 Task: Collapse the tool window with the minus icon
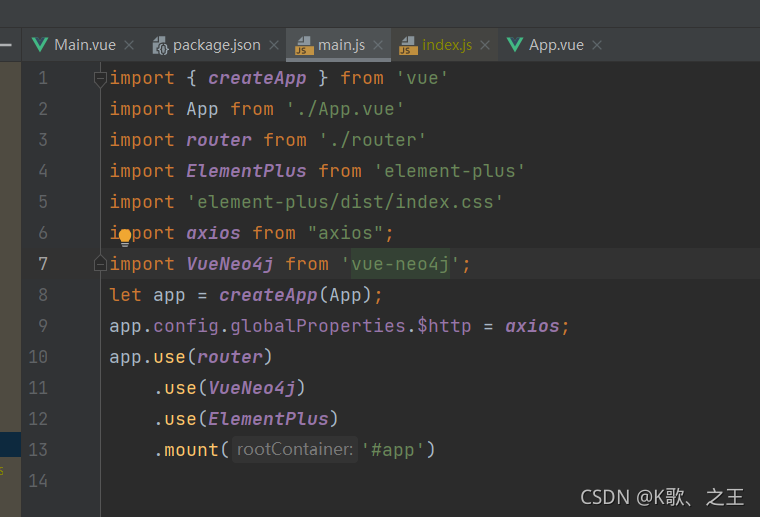coord(5,45)
